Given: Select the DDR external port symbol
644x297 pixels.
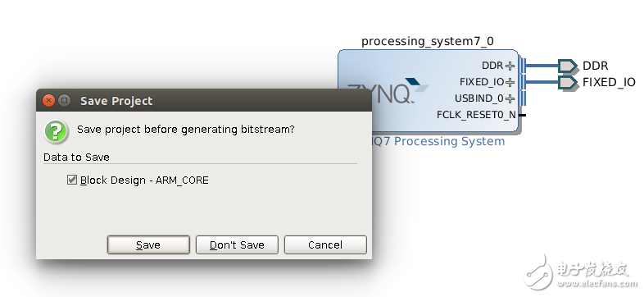Looking at the screenshot, I should [567, 66].
